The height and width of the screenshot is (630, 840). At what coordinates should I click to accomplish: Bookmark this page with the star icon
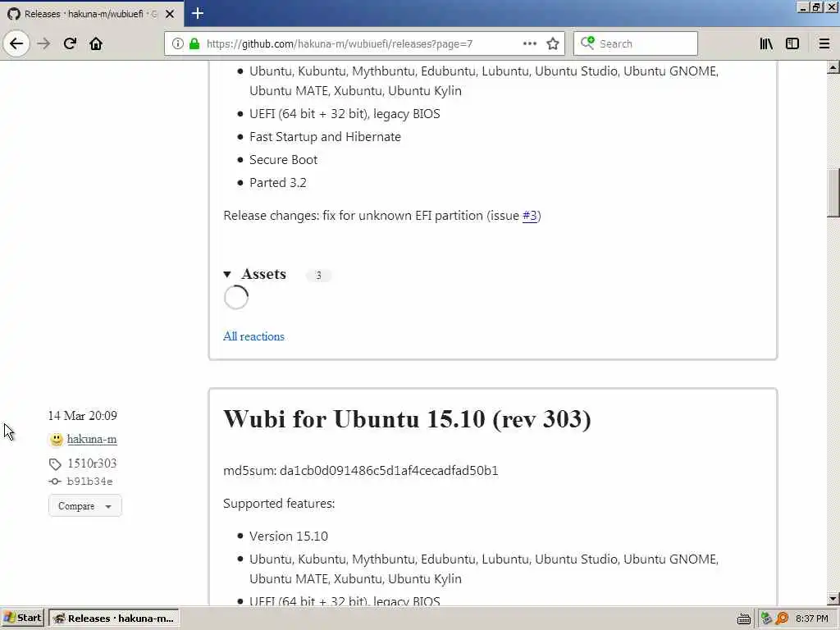pyautogui.click(x=553, y=43)
